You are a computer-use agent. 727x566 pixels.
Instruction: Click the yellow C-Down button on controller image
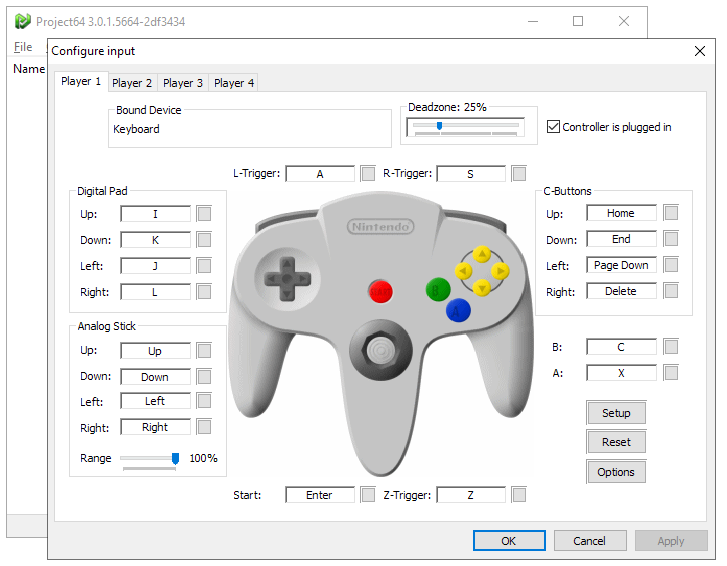(x=482, y=288)
